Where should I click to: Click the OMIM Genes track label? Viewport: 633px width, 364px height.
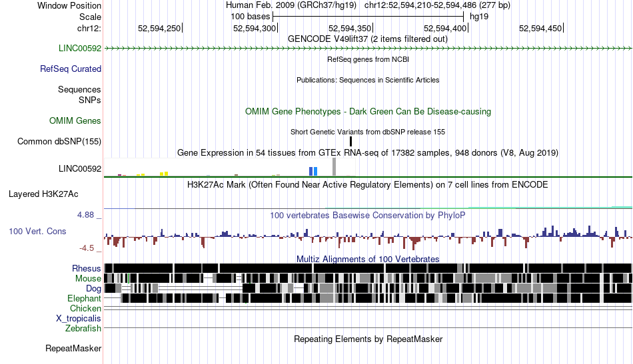[x=75, y=121]
